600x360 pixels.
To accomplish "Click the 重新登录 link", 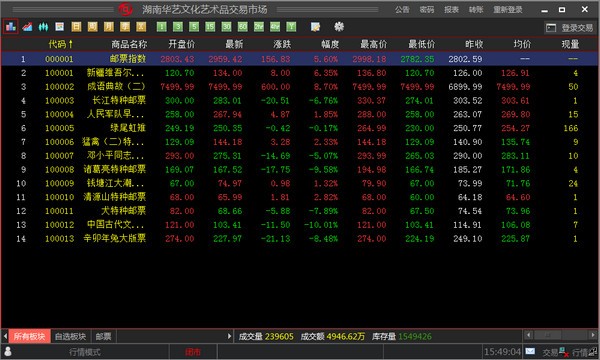I will coord(507,10).
